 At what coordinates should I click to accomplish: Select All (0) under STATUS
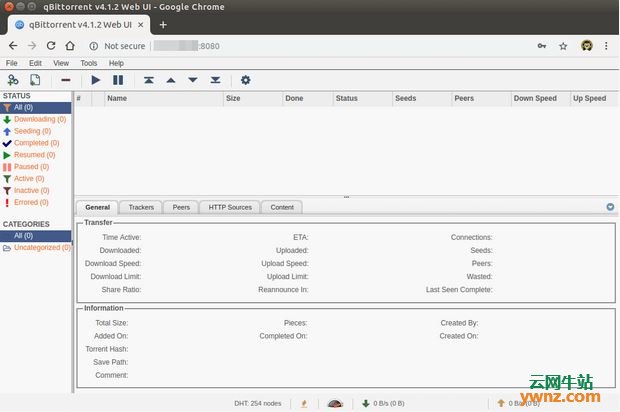[x=36, y=108]
